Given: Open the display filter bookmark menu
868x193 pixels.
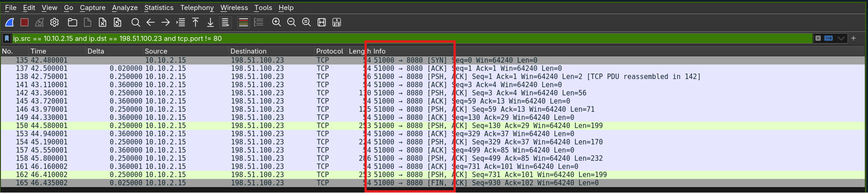Looking at the screenshot, I should click(x=7, y=39).
